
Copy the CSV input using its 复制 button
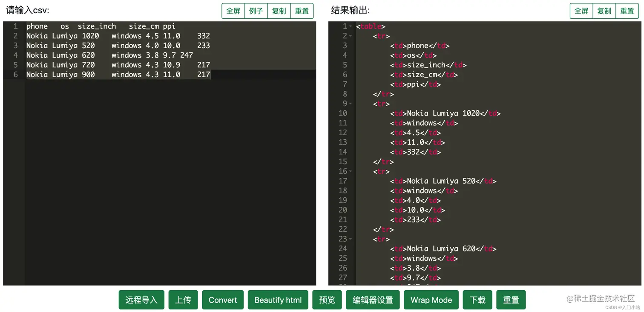point(279,11)
